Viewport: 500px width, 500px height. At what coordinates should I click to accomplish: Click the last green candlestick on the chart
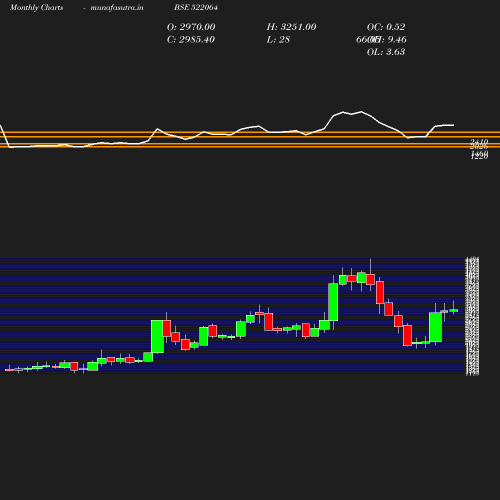453,310
